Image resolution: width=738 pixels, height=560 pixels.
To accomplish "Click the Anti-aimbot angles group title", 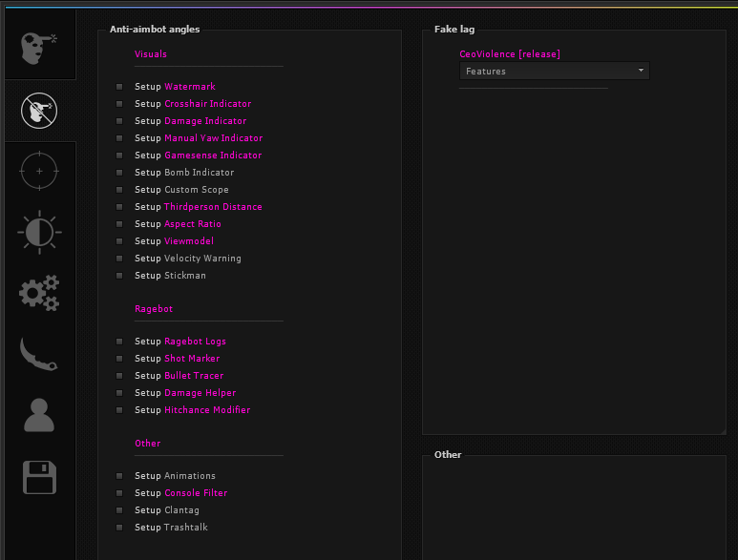I will pyautogui.click(x=155, y=30).
